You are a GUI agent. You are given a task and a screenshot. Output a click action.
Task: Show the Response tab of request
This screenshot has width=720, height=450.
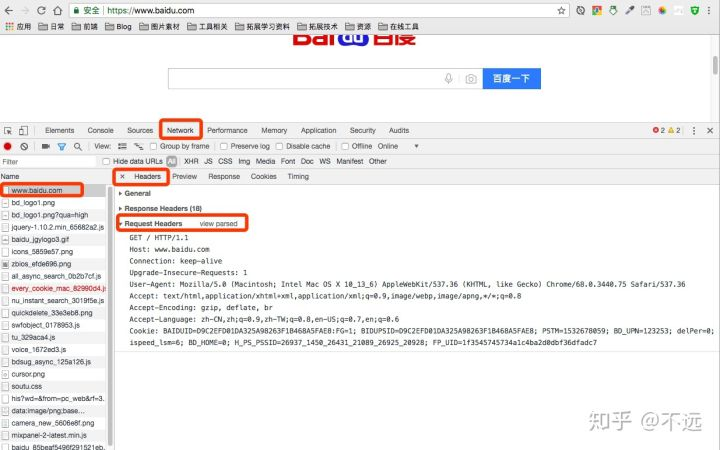tap(224, 176)
